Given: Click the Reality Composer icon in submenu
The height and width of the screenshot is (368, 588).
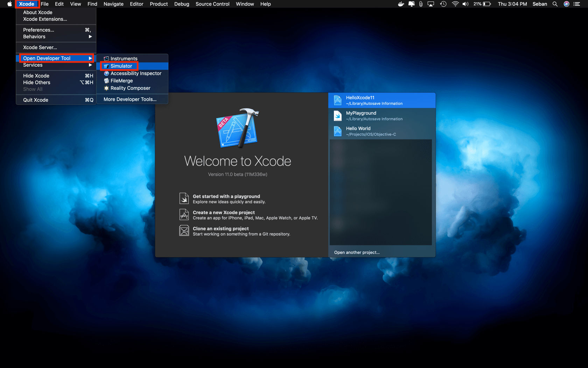Looking at the screenshot, I should pos(106,88).
